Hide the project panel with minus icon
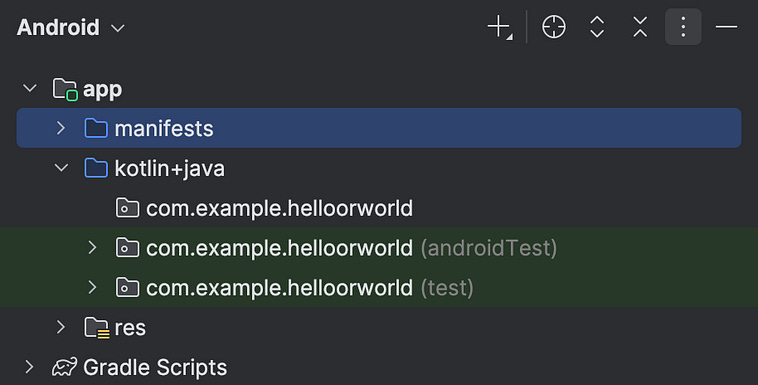758x385 pixels. pos(726,27)
